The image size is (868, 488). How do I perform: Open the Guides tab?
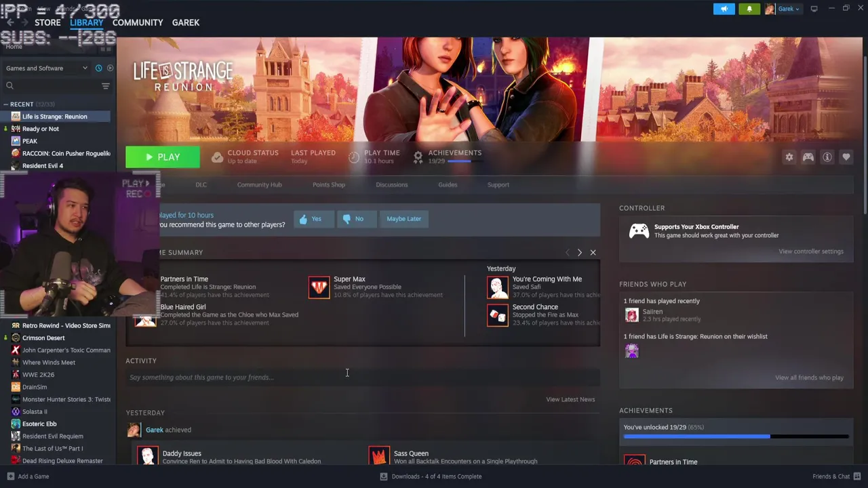(x=448, y=184)
